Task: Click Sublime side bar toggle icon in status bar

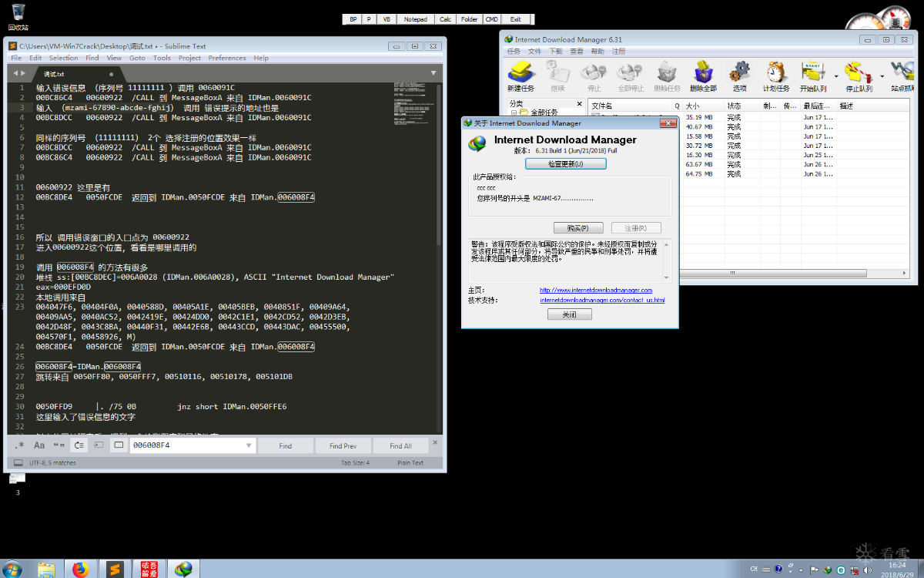Action: coord(18,463)
